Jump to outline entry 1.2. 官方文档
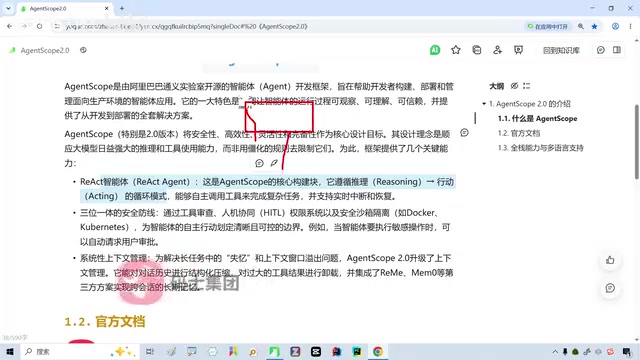Screen dimensions: 640x360 pos(519,133)
